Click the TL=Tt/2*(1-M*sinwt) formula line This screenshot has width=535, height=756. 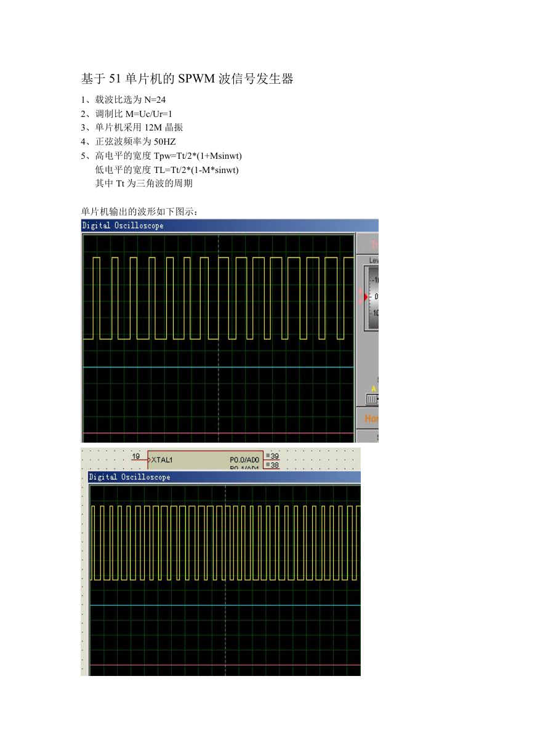pyautogui.click(x=167, y=169)
